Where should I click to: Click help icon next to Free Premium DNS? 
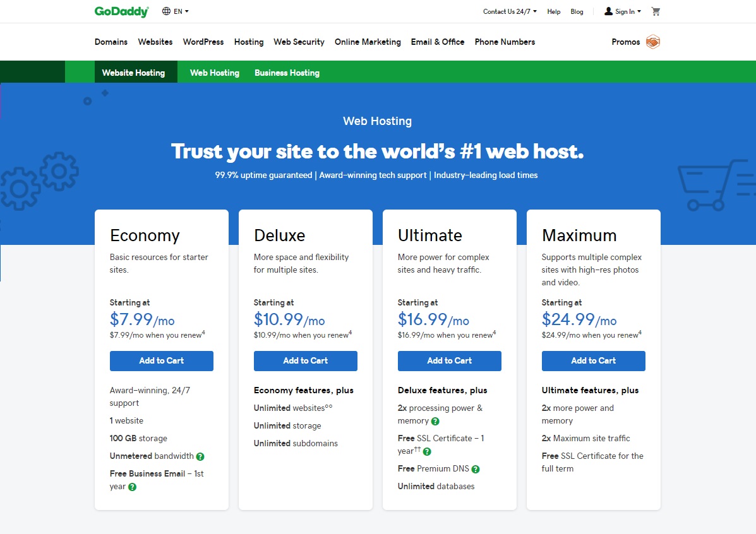[x=476, y=469]
